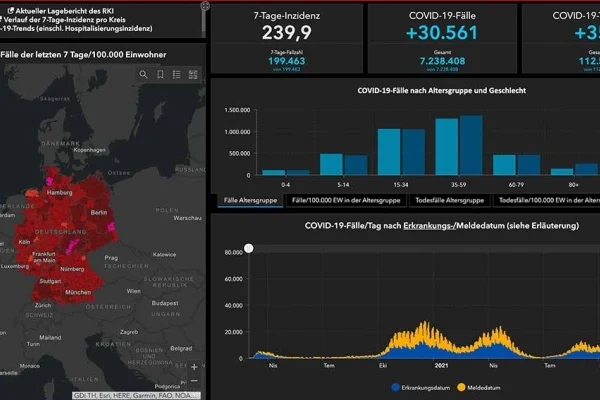Toggle the Meldedatum legend series
The image size is (600, 400).
[479, 387]
